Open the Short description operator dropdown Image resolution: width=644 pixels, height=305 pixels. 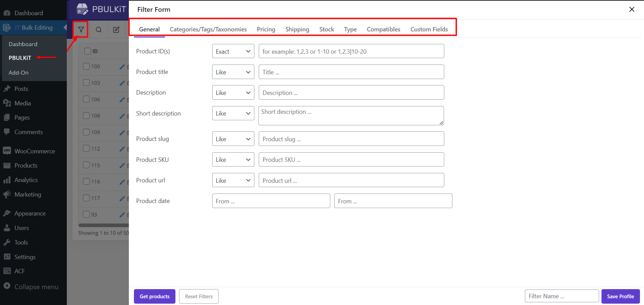[233, 113]
